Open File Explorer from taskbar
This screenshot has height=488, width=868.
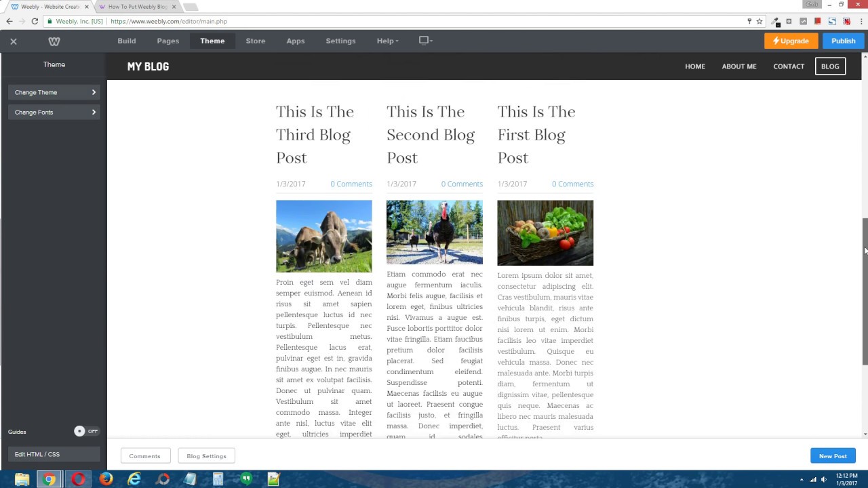coord(22,479)
